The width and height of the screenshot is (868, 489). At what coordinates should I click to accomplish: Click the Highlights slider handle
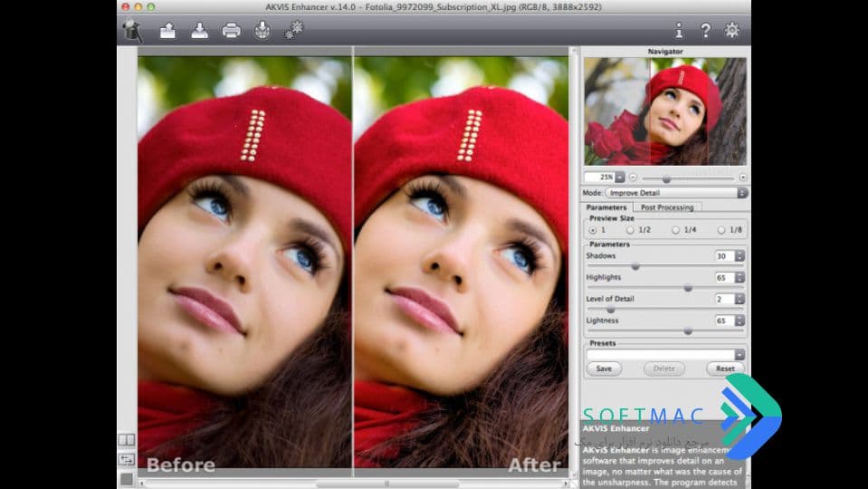point(688,288)
